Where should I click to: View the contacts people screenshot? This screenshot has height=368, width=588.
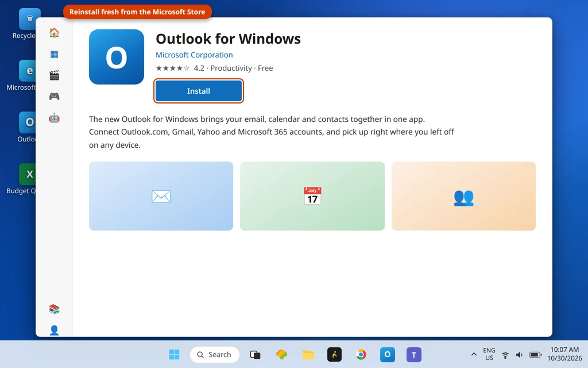click(x=463, y=196)
